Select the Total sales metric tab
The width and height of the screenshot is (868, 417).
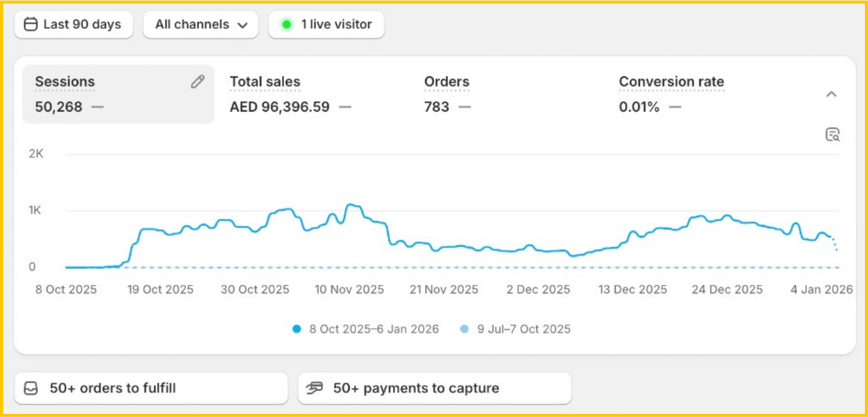coord(290,94)
